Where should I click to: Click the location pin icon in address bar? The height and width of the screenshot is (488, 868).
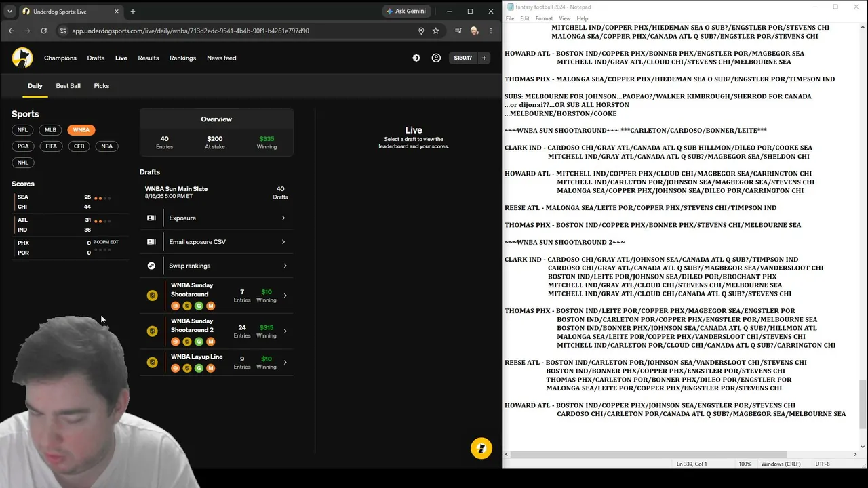(421, 30)
